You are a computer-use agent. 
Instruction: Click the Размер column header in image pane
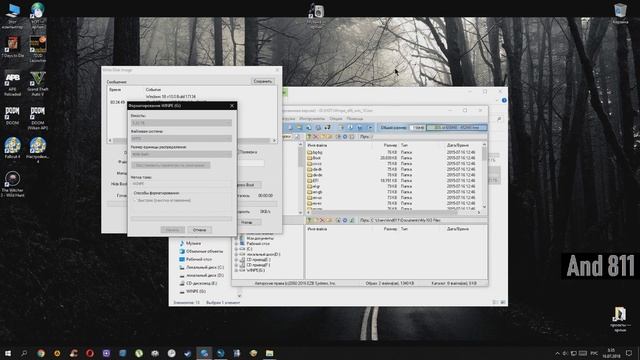[x=390, y=145]
